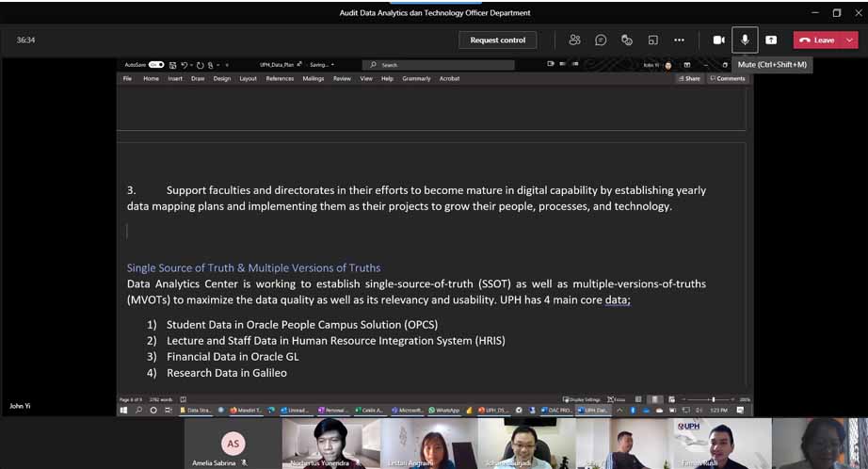Open the References ribbon tab
868x469 pixels.
click(280, 79)
